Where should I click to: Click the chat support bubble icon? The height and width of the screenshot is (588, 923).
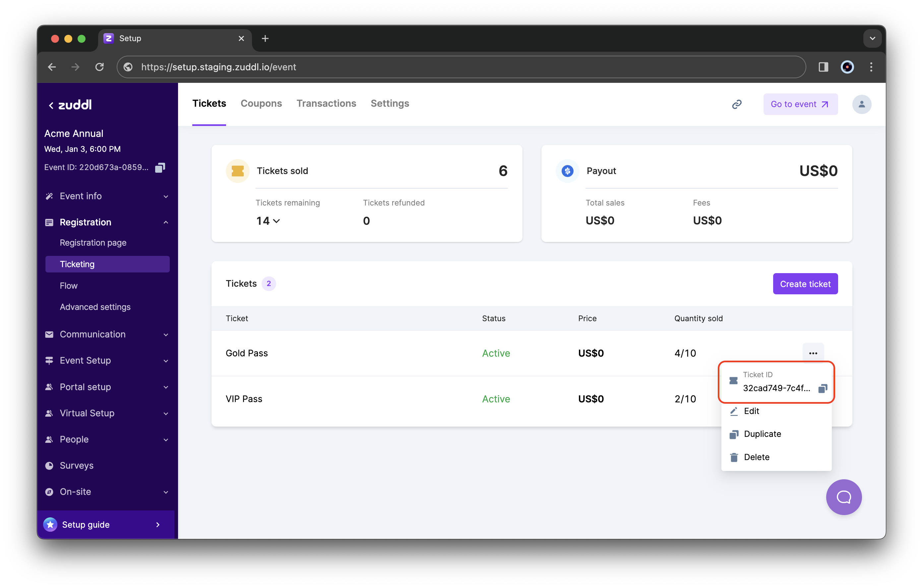coord(843,497)
